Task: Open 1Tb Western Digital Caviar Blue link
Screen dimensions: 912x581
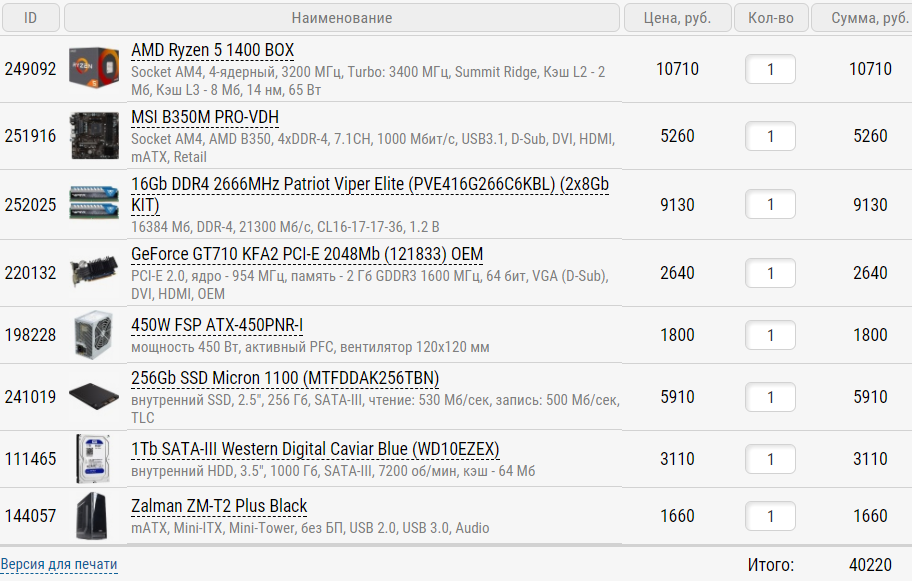Action: click(315, 450)
